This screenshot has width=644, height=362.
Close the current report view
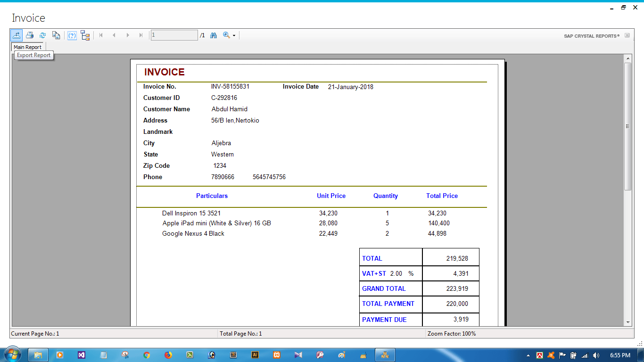[627, 35]
